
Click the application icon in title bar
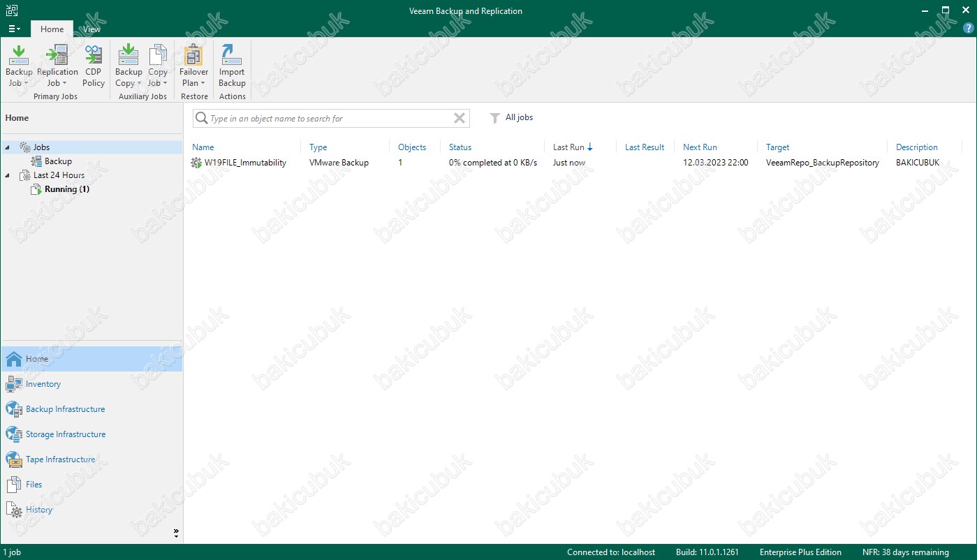[x=12, y=10]
